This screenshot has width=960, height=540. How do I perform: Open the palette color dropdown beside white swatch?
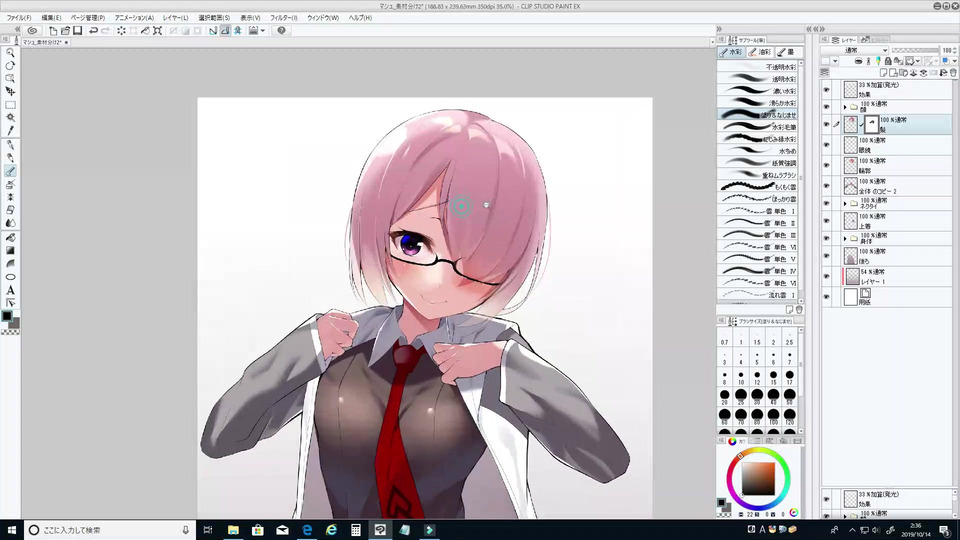pos(835,61)
